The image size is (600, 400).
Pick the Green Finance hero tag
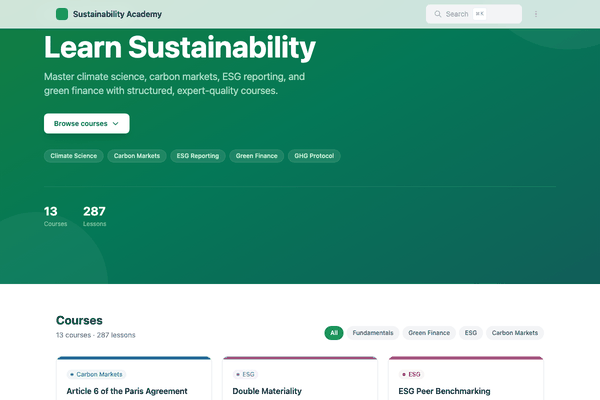[x=257, y=156]
